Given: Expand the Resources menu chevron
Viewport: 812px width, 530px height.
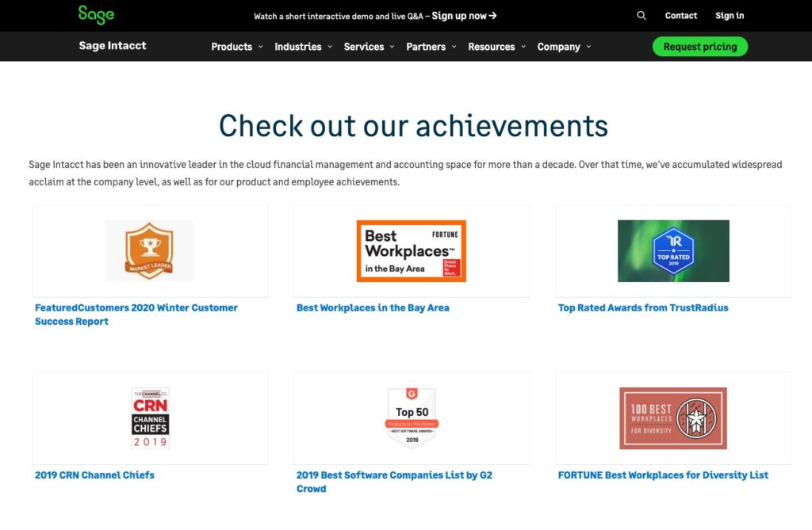Looking at the screenshot, I should pos(523,47).
